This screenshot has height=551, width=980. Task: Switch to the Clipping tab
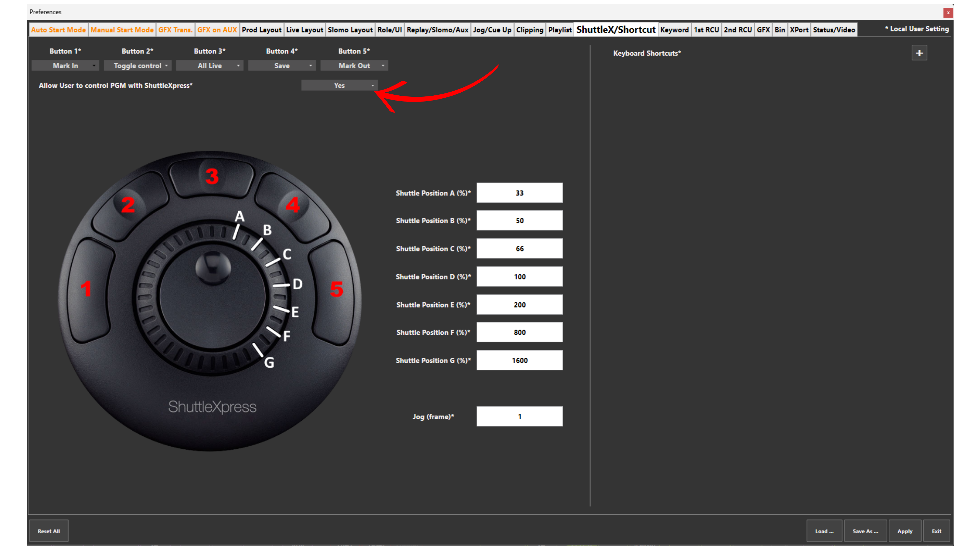pyautogui.click(x=530, y=30)
